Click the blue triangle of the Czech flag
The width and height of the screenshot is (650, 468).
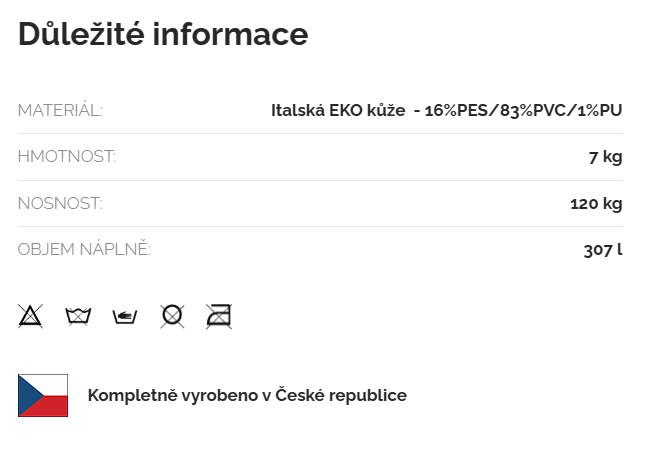27,395
